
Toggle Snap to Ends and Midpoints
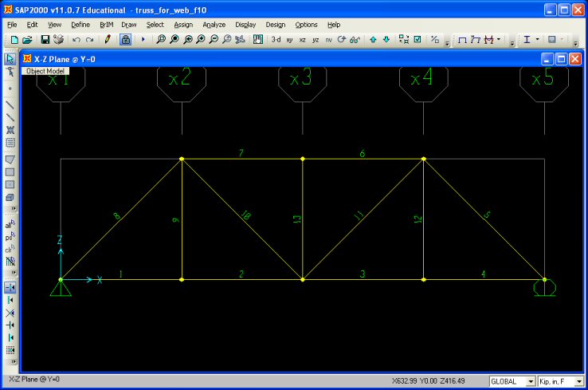[x=10, y=301]
